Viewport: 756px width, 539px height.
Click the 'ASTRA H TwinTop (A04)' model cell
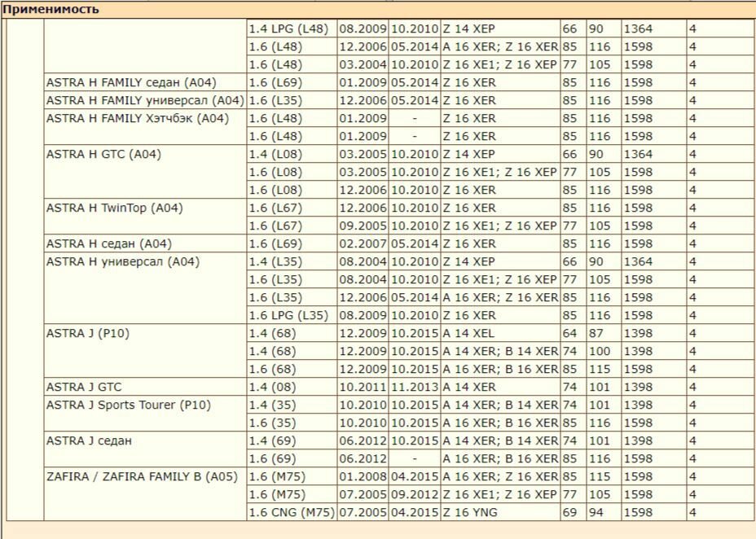[145, 217]
